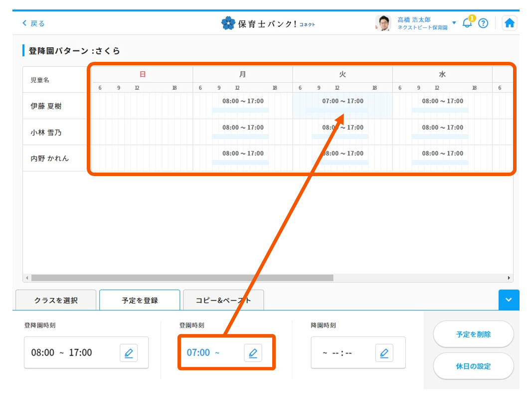The height and width of the screenshot is (399, 532).
Task: Open the user account dropdown arrow
Action: pyautogui.click(x=454, y=23)
